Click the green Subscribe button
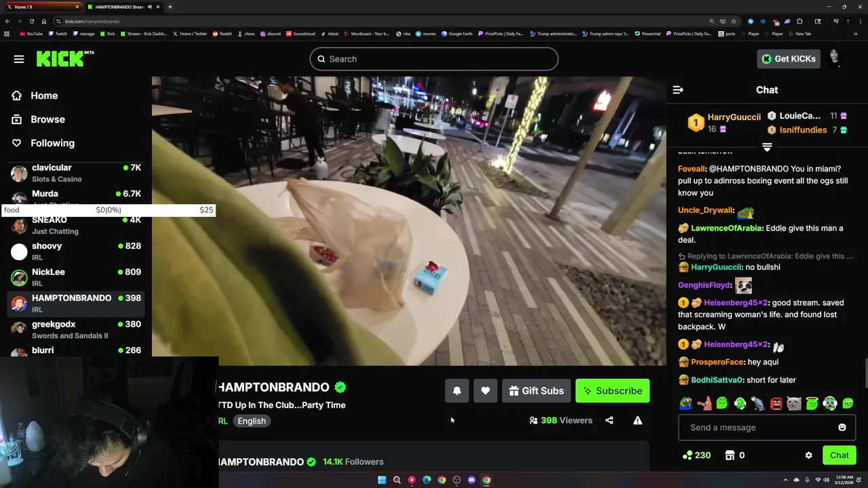The width and height of the screenshot is (868, 488). [612, 390]
